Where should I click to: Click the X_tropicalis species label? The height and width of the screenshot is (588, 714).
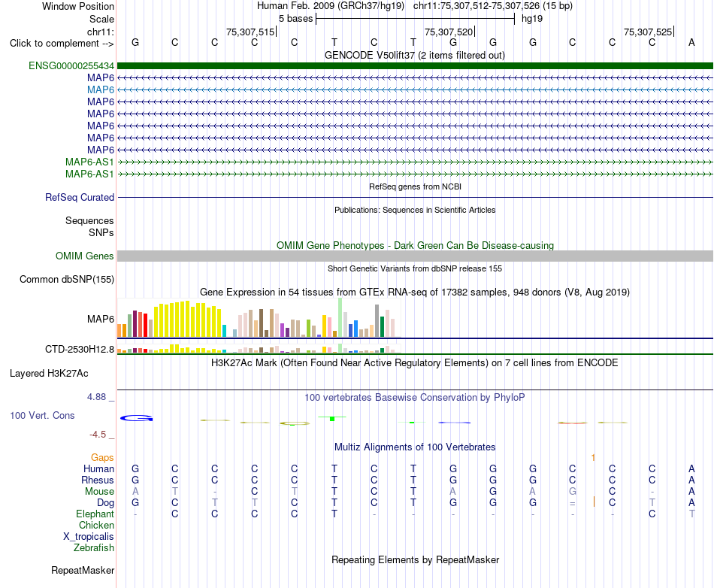tap(89, 537)
